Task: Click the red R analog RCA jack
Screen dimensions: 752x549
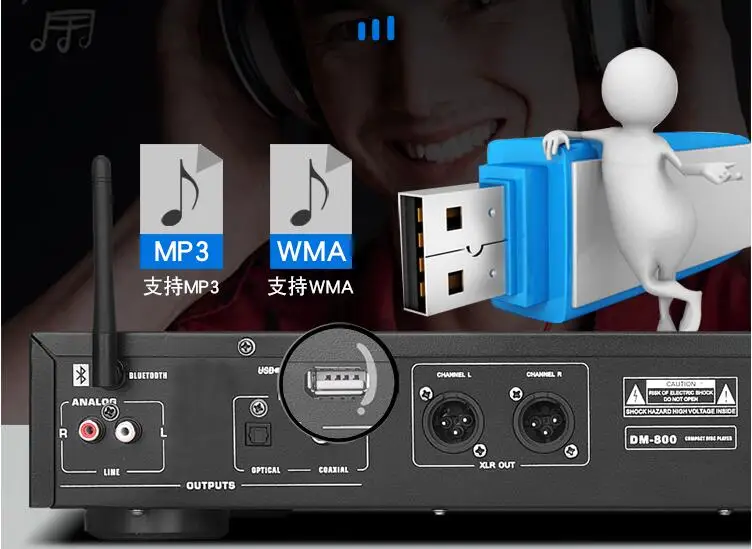Action: click(91, 431)
